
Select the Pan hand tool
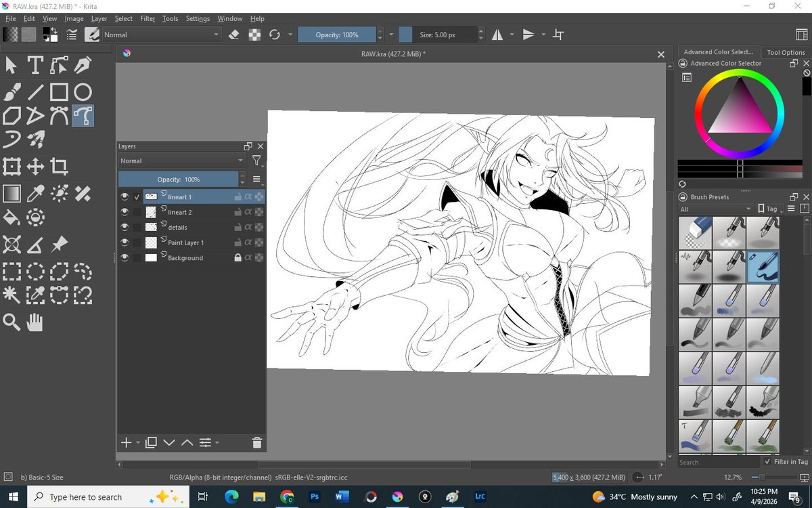(x=35, y=322)
